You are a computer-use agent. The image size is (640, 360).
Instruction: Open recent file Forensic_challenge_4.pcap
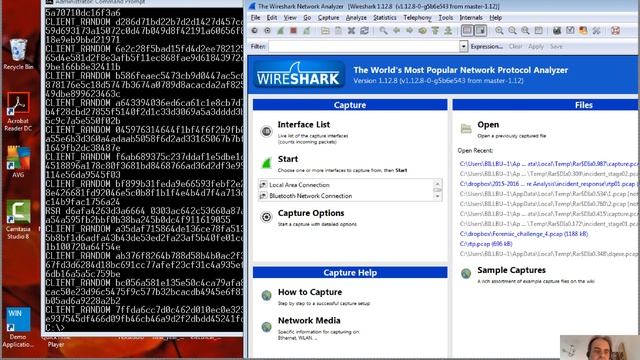point(524,234)
